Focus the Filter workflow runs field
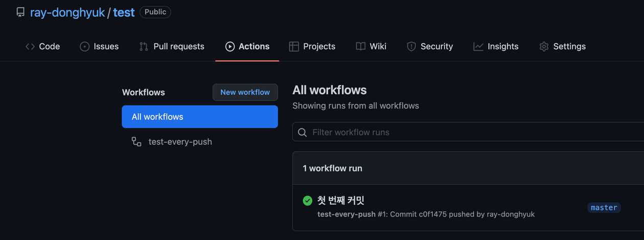Image resolution: width=644 pixels, height=240 pixels. coord(468,132)
